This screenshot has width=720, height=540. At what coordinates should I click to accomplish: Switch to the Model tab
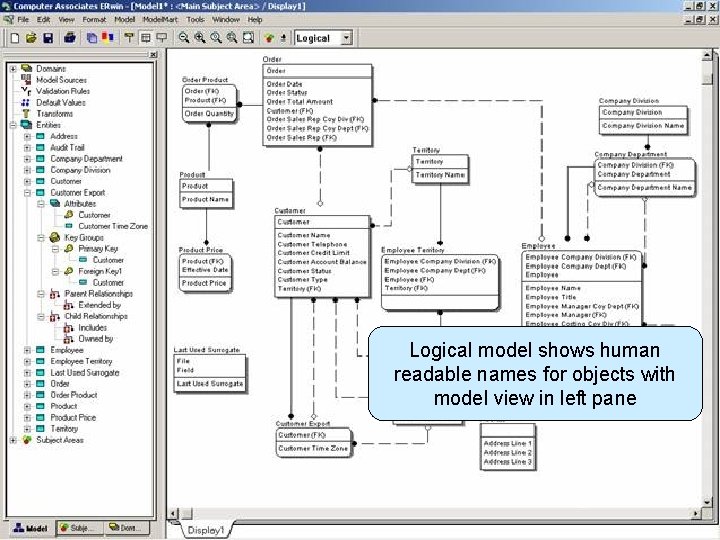[30, 528]
